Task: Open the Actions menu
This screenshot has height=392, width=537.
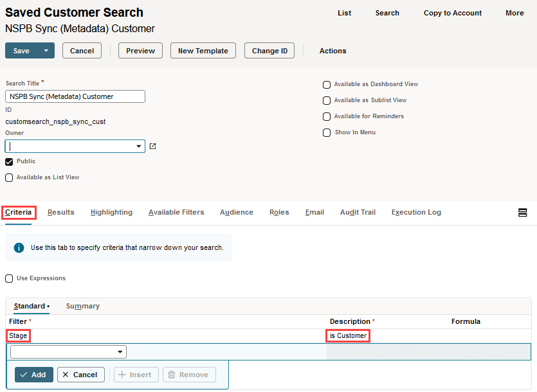Action: click(x=333, y=51)
